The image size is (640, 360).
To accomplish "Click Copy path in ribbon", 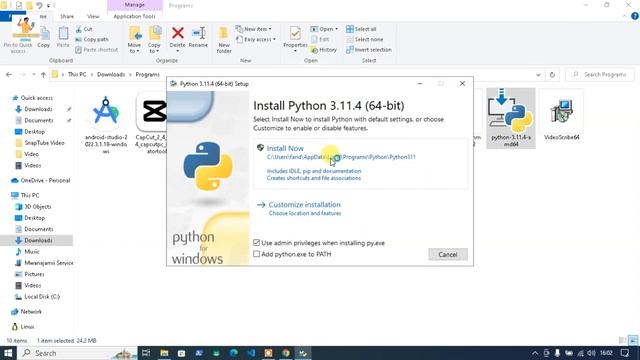I will [92, 39].
